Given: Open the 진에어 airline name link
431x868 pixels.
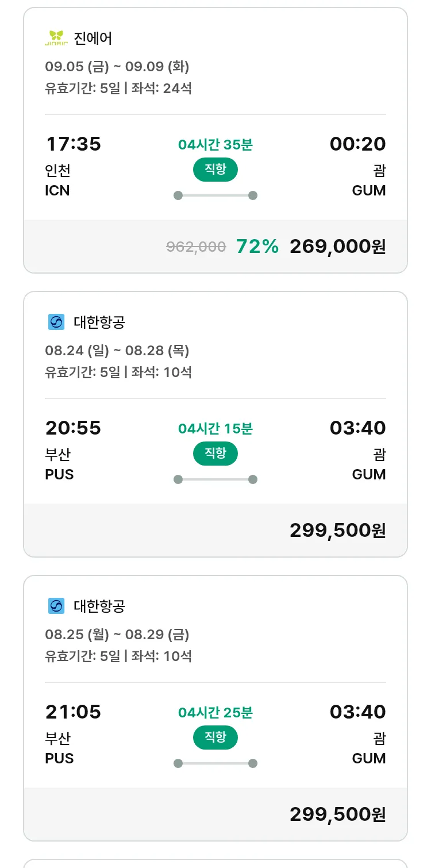Looking at the screenshot, I should click(x=93, y=39).
